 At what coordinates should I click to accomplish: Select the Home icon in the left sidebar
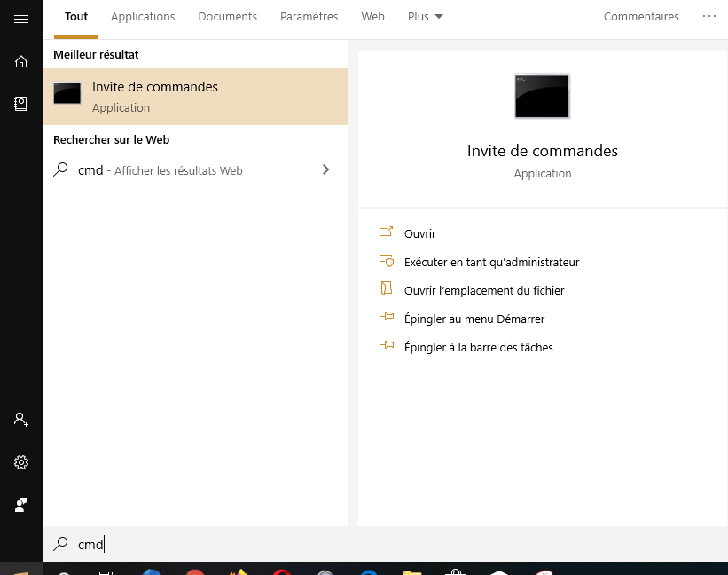click(x=21, y=61)
